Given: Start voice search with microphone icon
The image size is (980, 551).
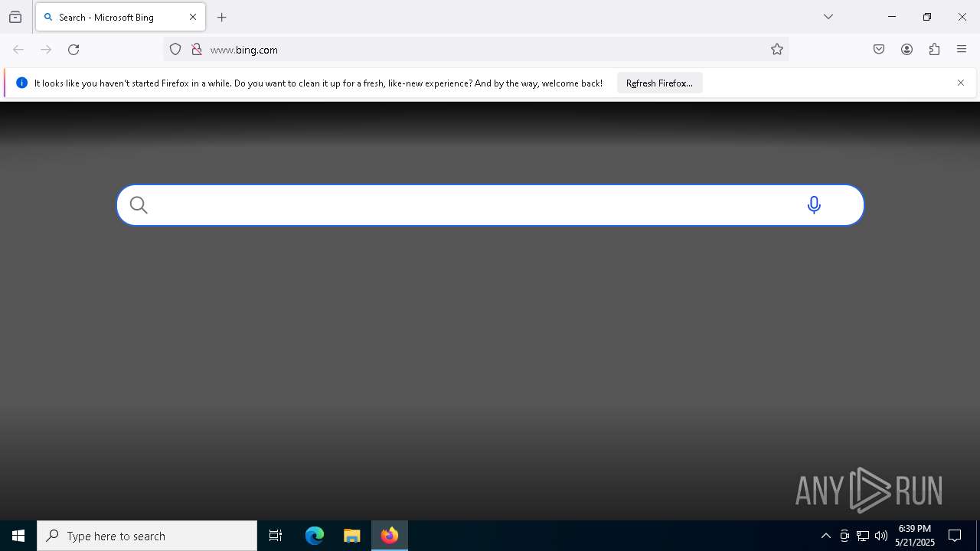Looking at the screenshot, I should tap(814, 205).
